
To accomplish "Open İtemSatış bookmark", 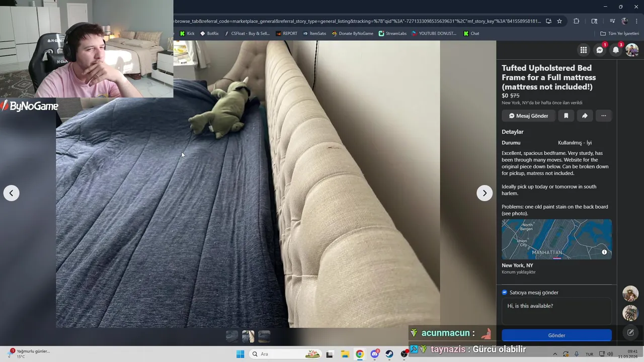I will pyautogui.click(x=314, y=34).
